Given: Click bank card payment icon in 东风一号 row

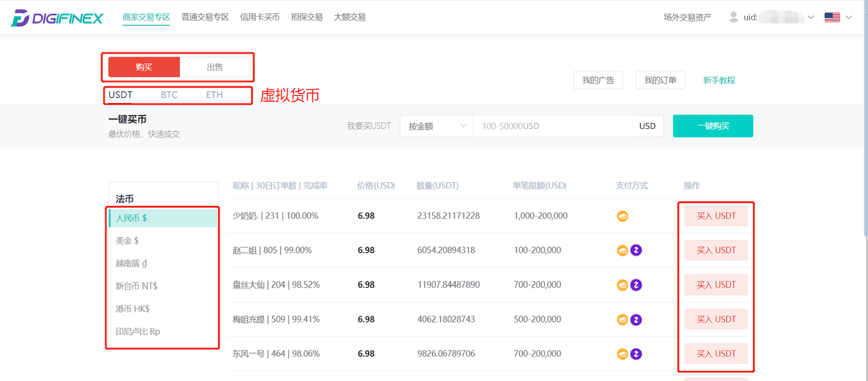Looking at the screenshot, I should 622,354.
